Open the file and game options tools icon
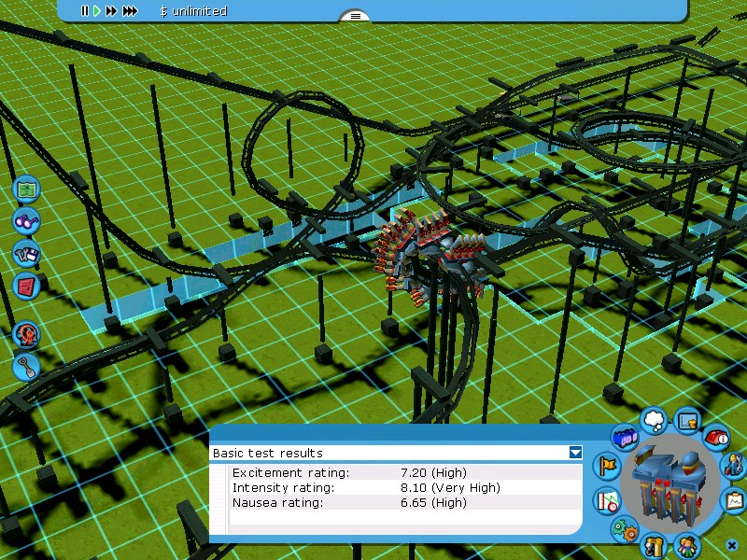This screenshot has height=560, width=747. pyautogui.click(x=27, y=253)
